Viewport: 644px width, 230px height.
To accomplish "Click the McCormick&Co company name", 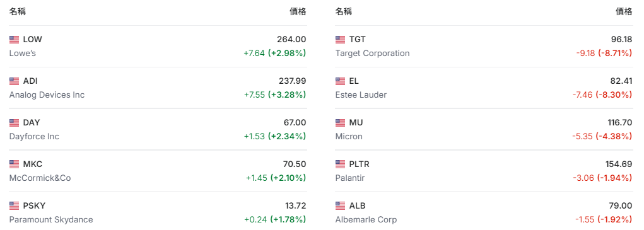I will [x=40, y=178].
